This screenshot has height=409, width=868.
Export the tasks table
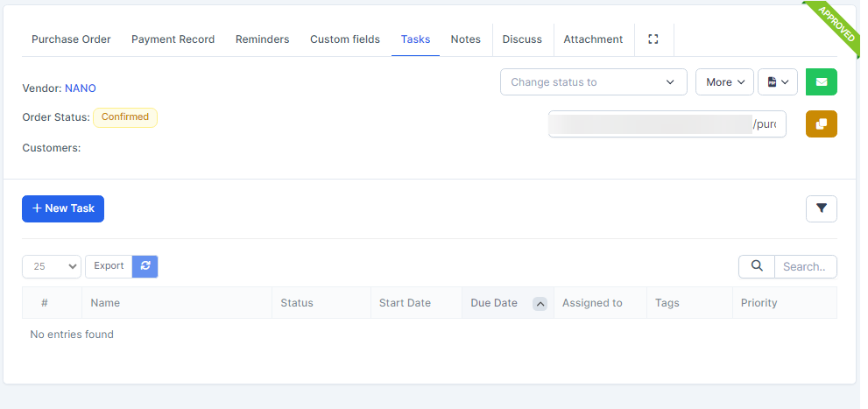109,266
